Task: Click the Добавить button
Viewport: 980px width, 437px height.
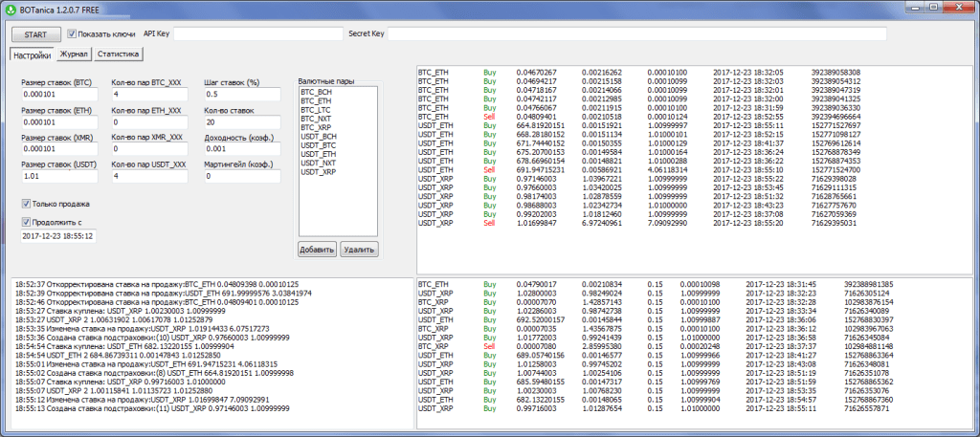Action: click(x=317, y=250)
